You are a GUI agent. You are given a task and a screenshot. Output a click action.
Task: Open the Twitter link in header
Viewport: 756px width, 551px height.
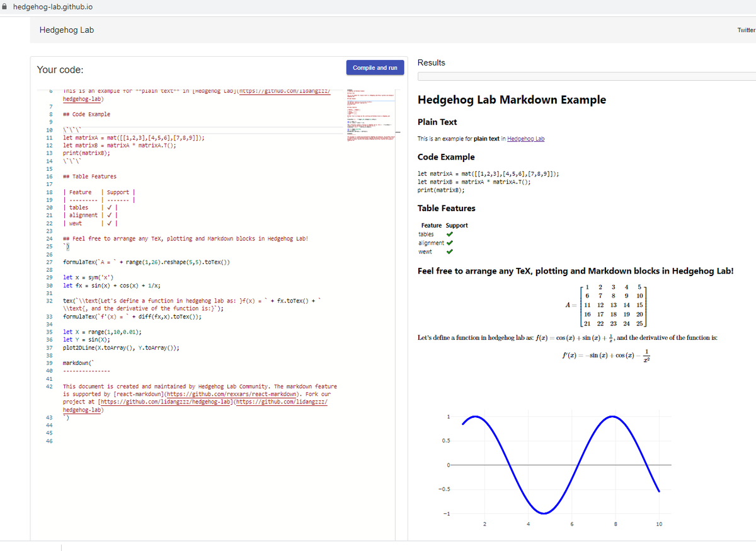[x=745, y=30]
